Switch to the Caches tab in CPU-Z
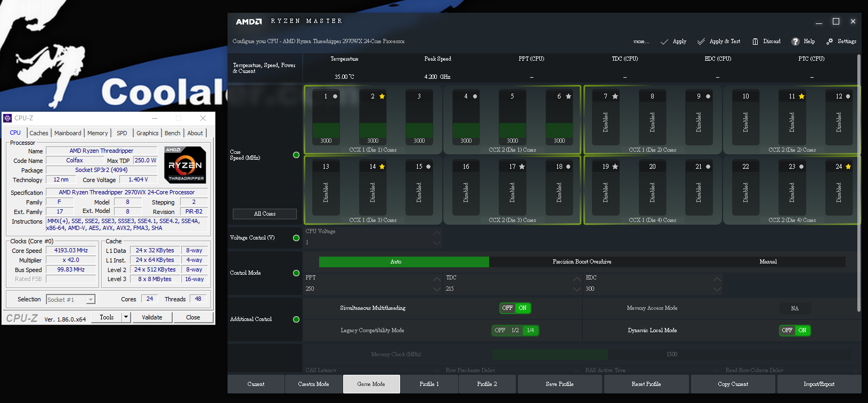Screen dimensions: 868x403 (39, 133)
